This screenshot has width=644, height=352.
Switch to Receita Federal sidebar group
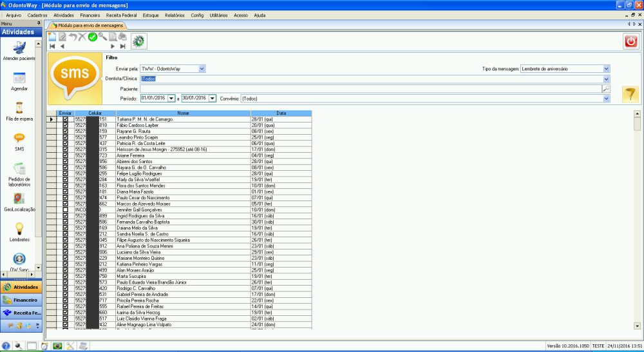[x=21, y=313]
